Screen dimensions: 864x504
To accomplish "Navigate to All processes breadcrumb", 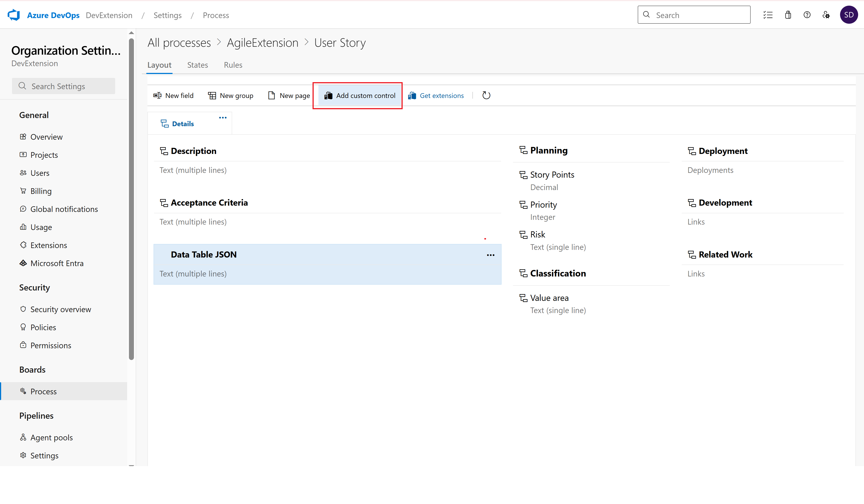I will point(179,43).
